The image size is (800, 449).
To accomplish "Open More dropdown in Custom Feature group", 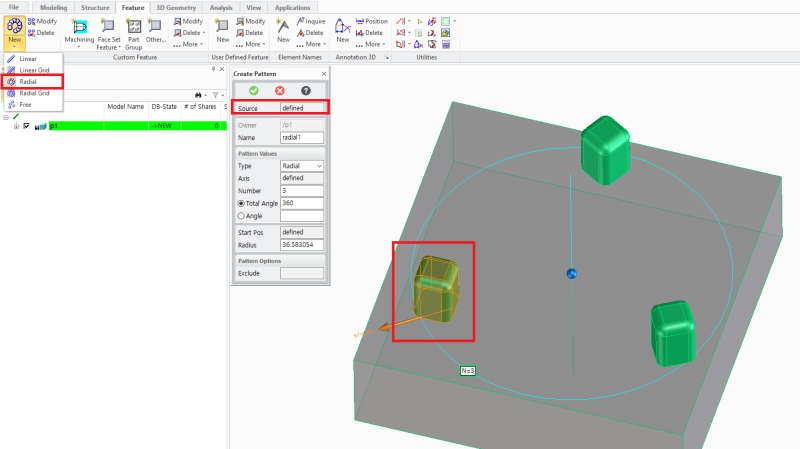I will (188, 44).
